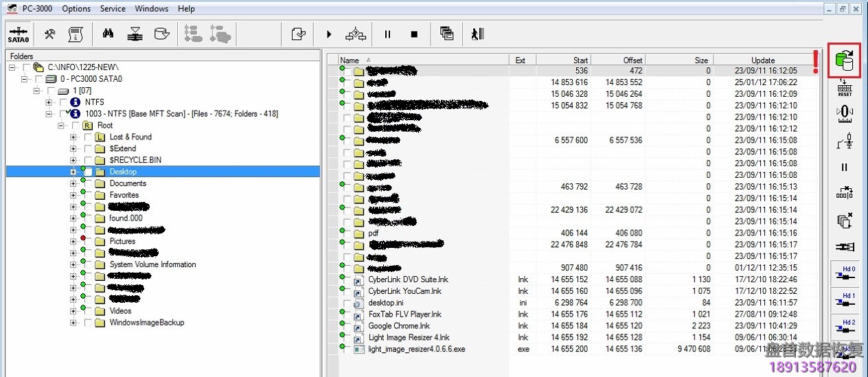Check the $Extend folder checkbox
This screenshot has width=868, height=377.
(88, 148)
